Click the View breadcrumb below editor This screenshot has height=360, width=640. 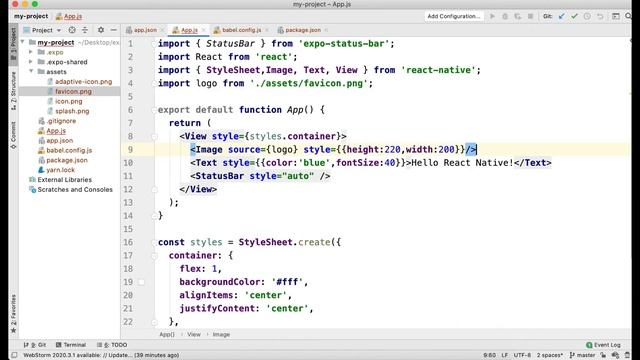(194, 334)
